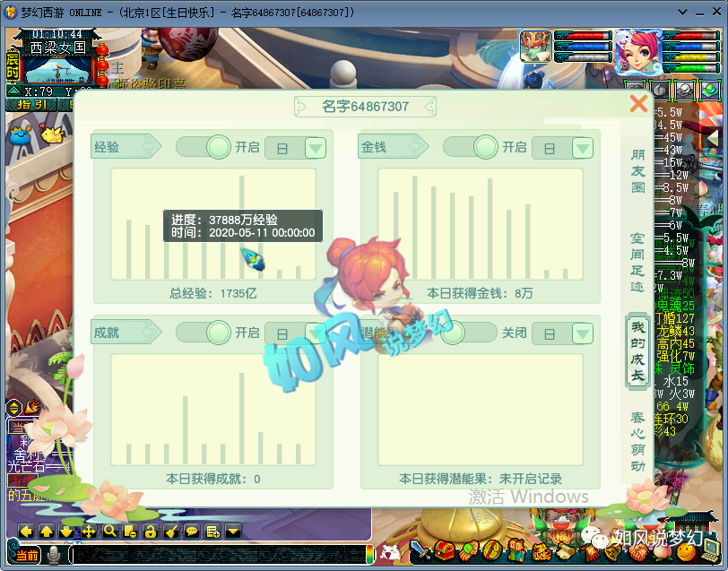
Task: Toggle the chat padlock icon
Action: pos(151,532)
